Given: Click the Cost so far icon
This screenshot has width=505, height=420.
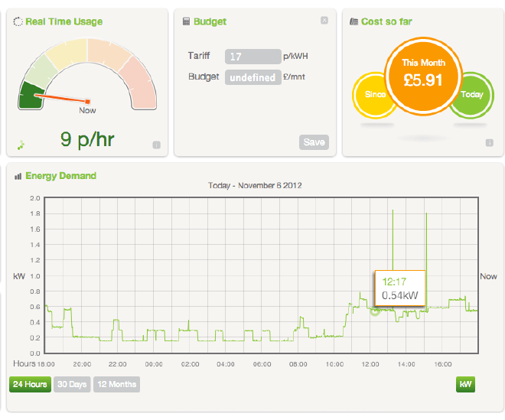Looking at the screenshot, I should [353, 21].
